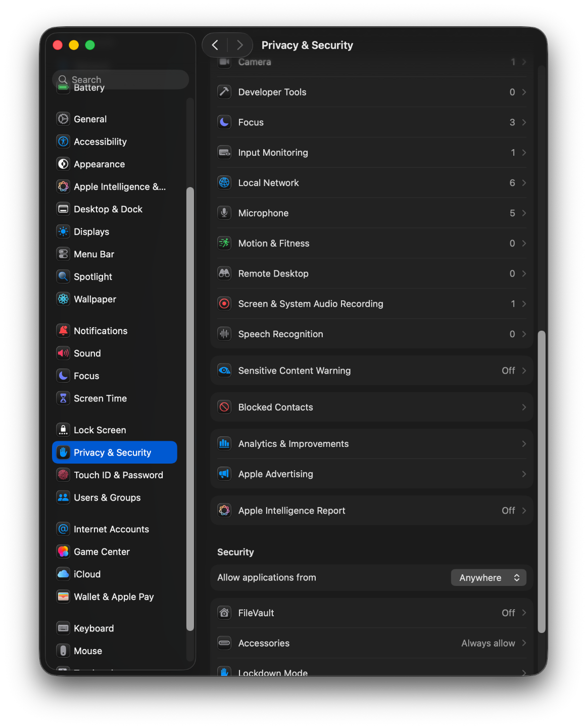Image resolution: width=587 pixels, height=728 pixels.
Task: Click the Local Network globe icon
Action: [224, 183]
